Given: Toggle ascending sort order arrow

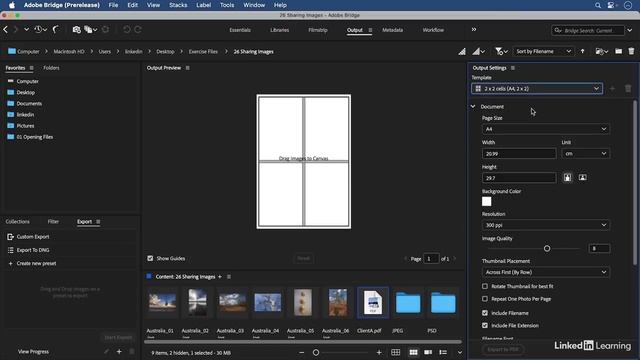Looking at the screenshot, I should coord(582,51).
